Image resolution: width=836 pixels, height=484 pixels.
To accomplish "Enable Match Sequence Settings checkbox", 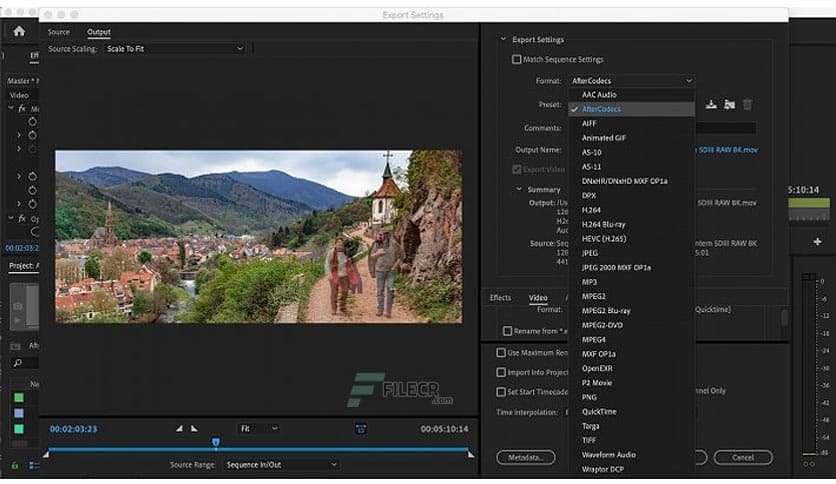I will (517, 60).
